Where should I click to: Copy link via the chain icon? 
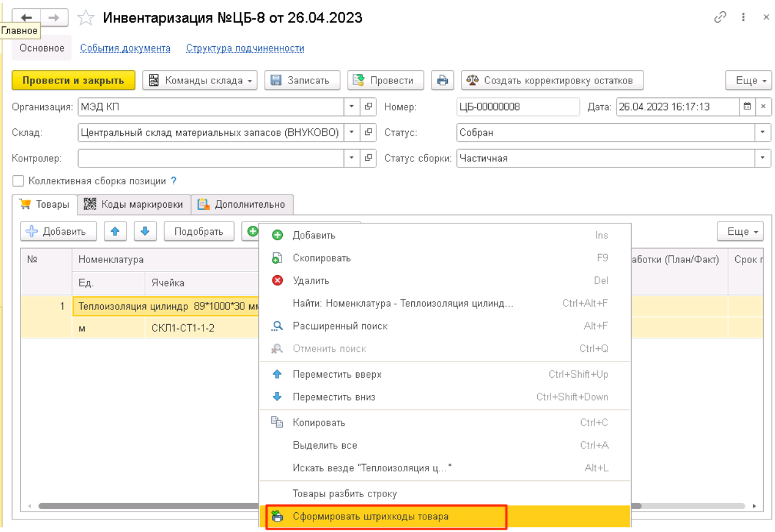720,17
